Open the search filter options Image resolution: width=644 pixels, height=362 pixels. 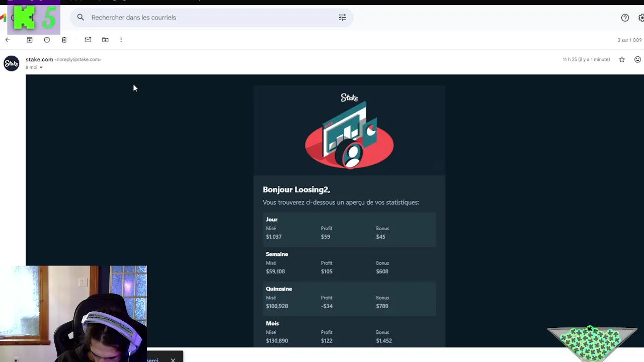pyautogui.click(x=343, y=18)
